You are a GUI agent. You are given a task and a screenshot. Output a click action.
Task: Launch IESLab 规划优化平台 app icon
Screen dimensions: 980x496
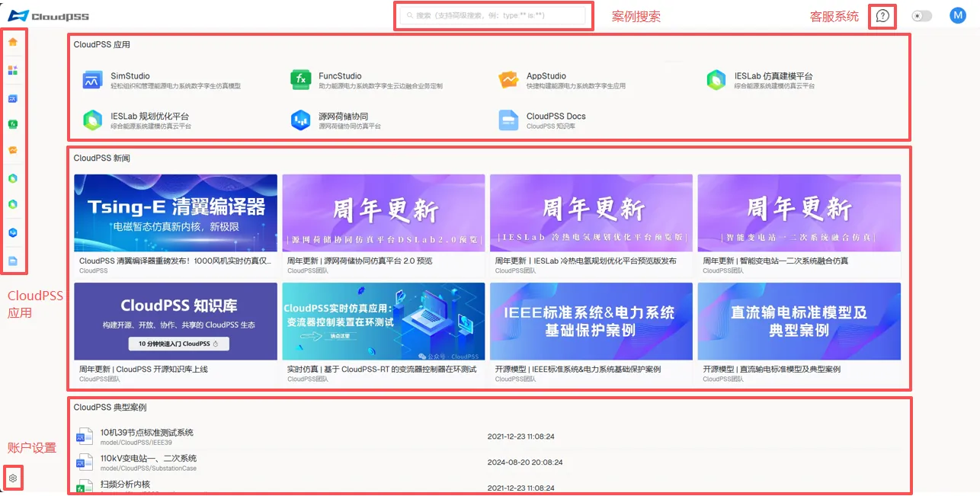click(x=92, y=120)
